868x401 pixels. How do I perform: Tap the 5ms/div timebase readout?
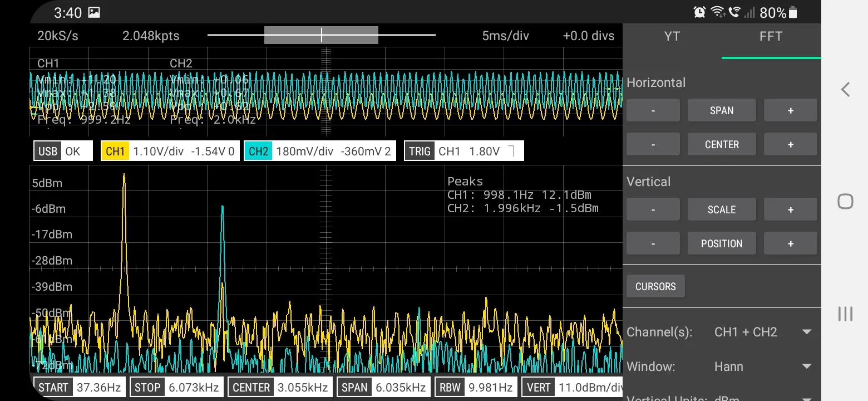(506, 36)
